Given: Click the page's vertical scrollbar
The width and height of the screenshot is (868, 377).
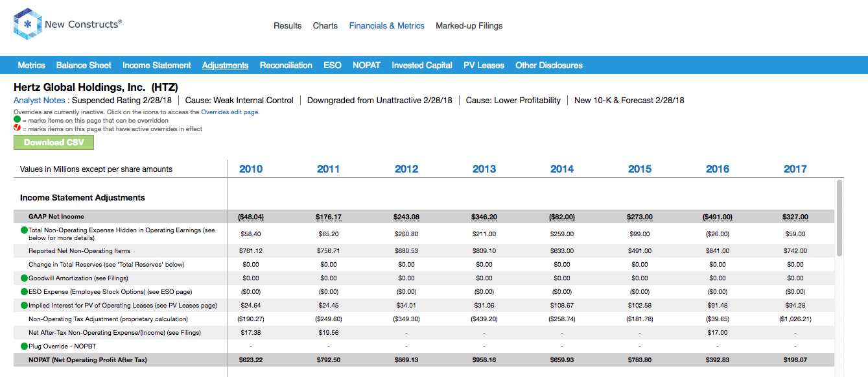Looking at the screenshot, I should (x=839, y=217).
